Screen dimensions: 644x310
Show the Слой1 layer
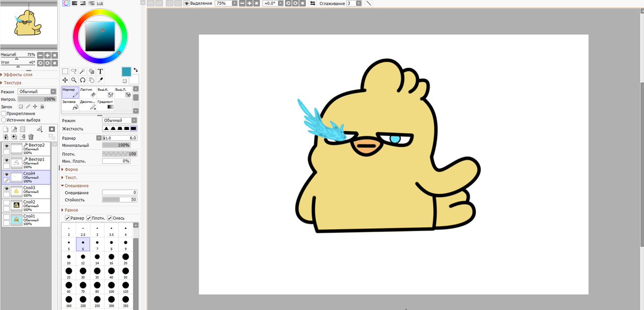[6, 217]
